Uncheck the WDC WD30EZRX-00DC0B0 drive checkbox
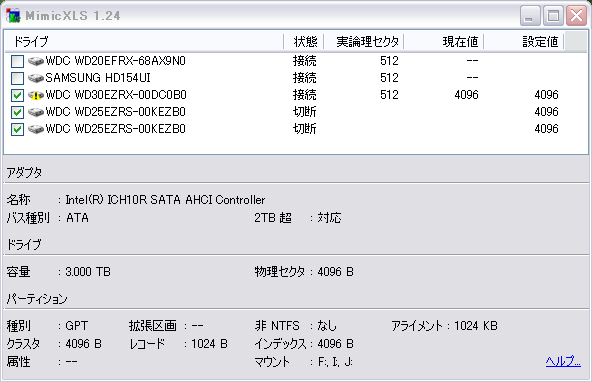The height and width of the screenshot is (382, 592). coord(17,95)
